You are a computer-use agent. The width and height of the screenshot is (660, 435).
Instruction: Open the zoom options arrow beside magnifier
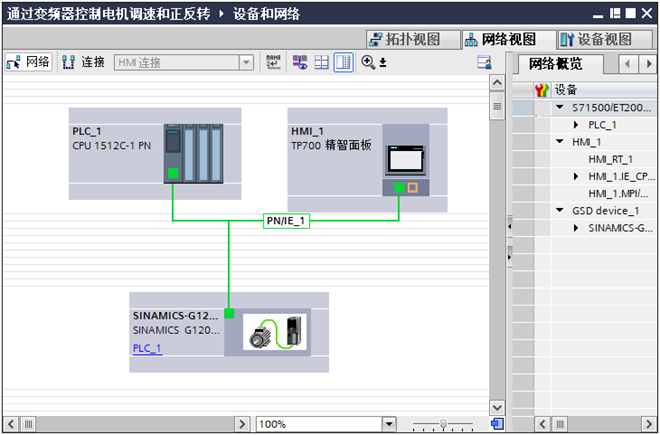point(383,63)
